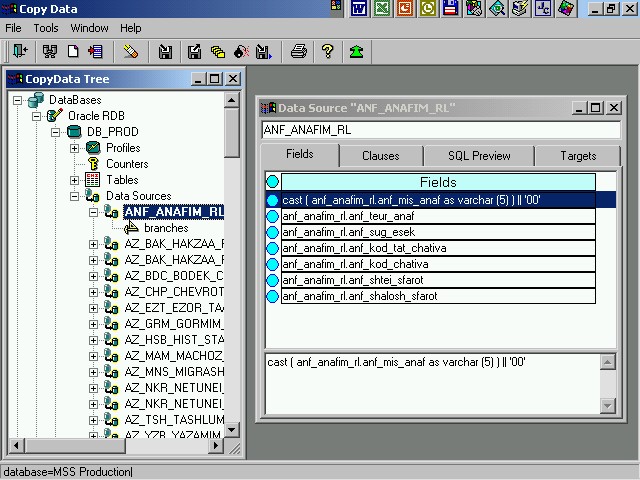Click the Counters key icon in the tree

[x=93, y=164]
